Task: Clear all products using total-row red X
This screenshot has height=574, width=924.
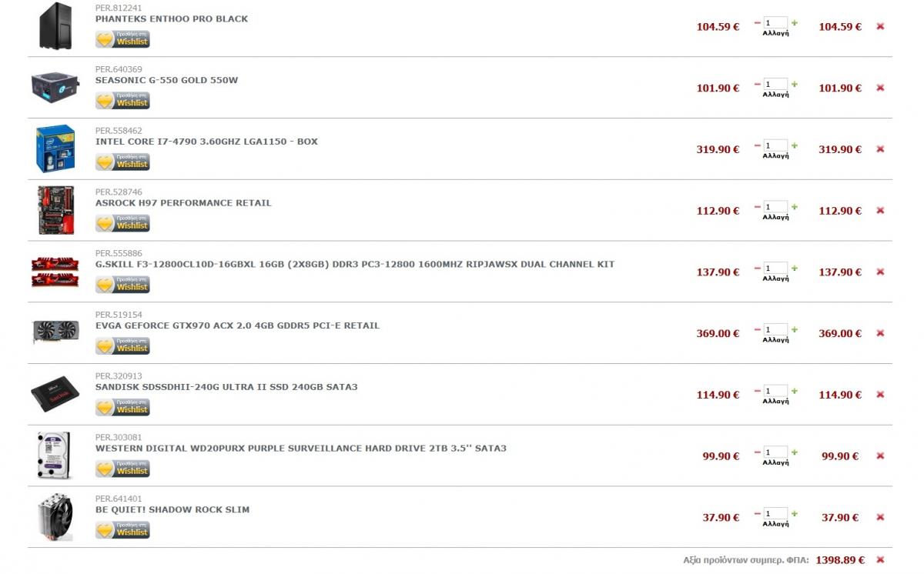Action: tap(880, 560)
